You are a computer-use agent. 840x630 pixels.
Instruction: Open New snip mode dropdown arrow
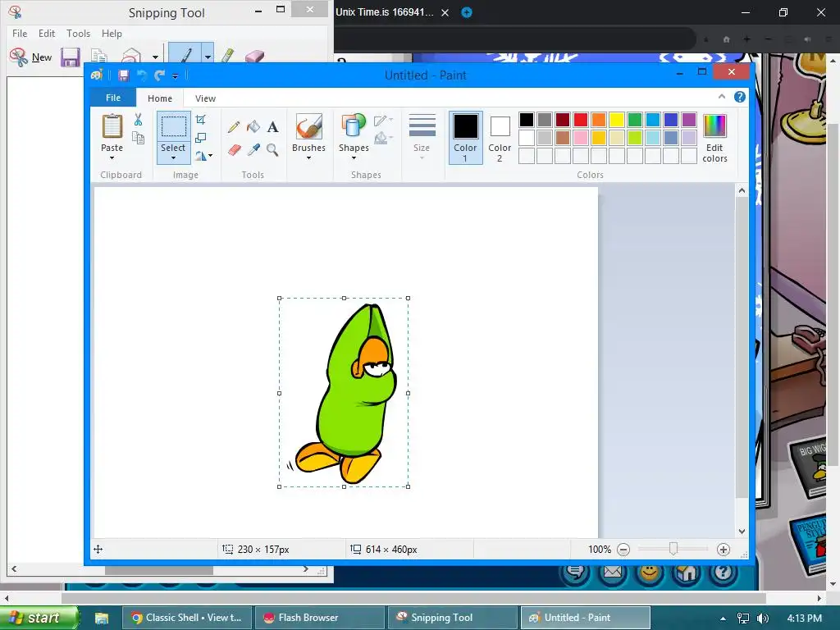pos(155,57)
